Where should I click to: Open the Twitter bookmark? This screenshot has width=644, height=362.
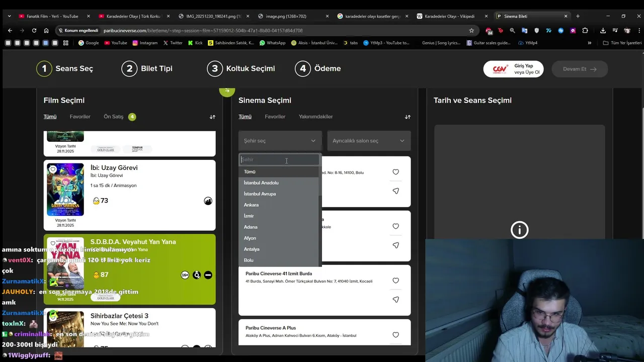(x=173, y=43)
